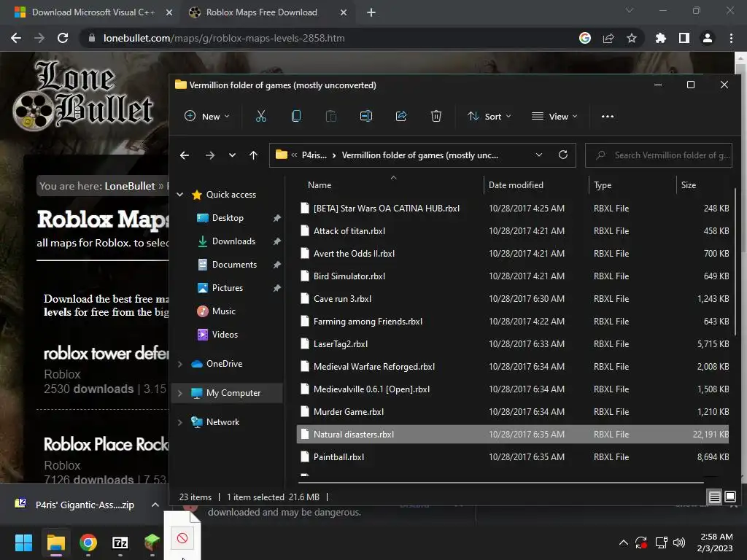The image size is (747, 560).
Task: Open Windows Start menu
Action: pos(23,542)
